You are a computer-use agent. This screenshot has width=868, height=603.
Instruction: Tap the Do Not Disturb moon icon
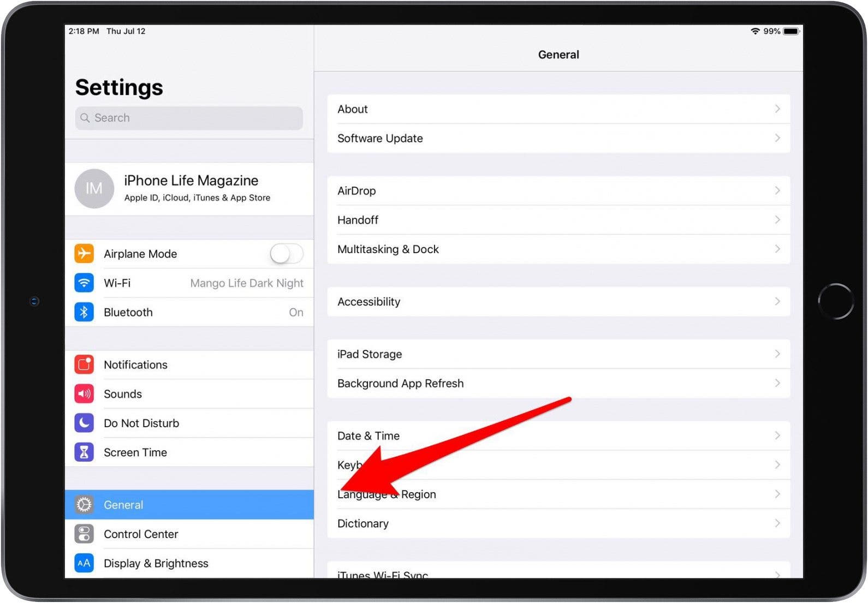point(84,423)
